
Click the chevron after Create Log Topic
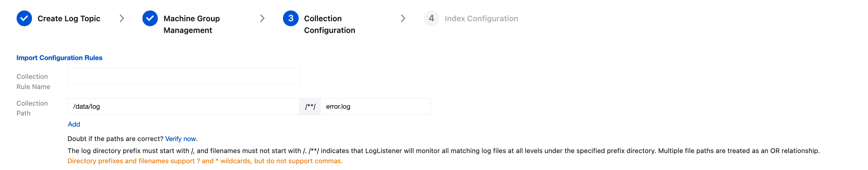pyautogui.click(x=122, y=18)
